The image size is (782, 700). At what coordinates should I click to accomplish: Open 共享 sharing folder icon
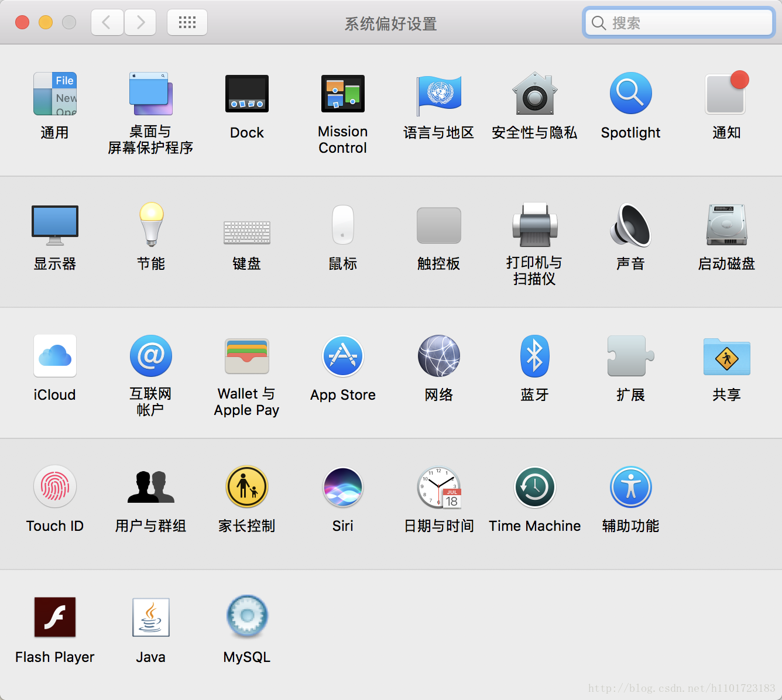click(727, 356)
